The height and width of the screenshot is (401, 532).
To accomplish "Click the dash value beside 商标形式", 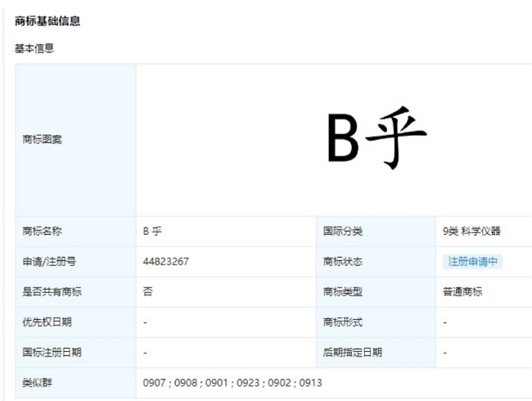I will pos(445,322).
